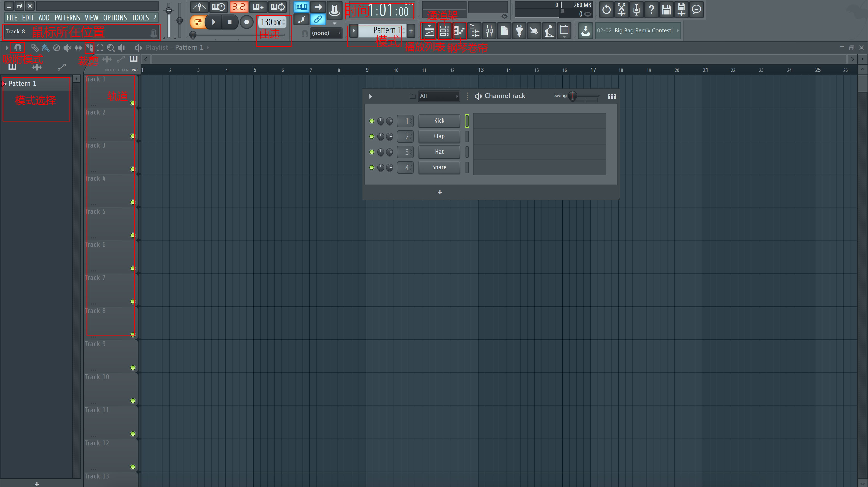Open the help question mark icon
The height and width of the screenshot is (487, 868).
tap(651, 10)
